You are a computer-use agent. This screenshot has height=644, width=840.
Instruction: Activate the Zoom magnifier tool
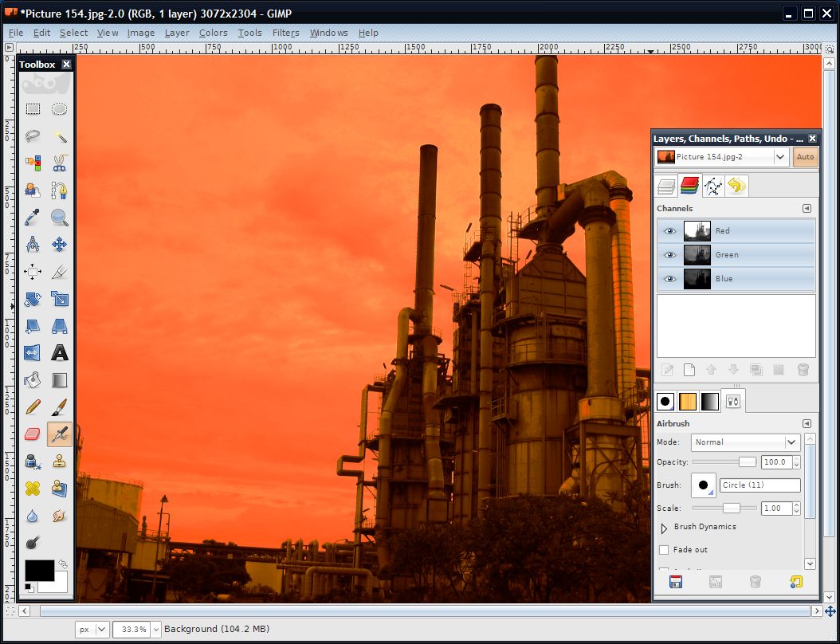pyautogui.click(x=60, y=217)
